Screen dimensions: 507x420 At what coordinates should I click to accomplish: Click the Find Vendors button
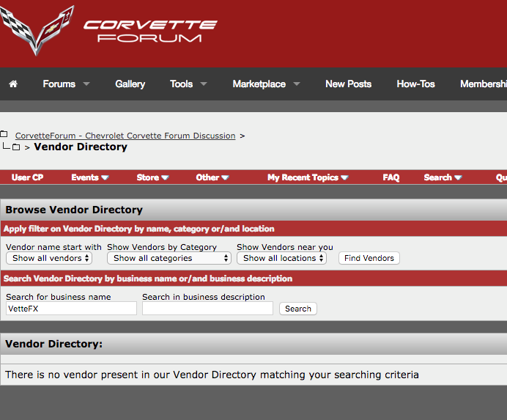coord(369,258)
